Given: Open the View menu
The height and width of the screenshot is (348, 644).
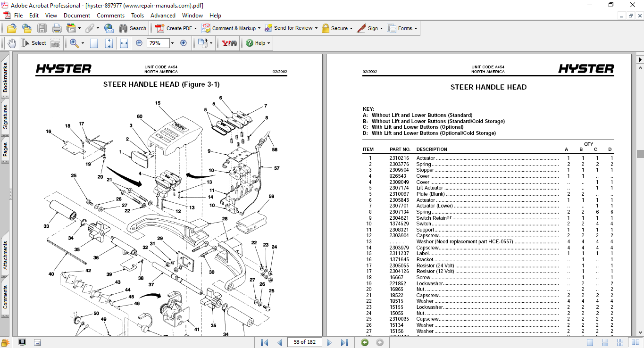Looking at the screenshot, I should (51, 16).
